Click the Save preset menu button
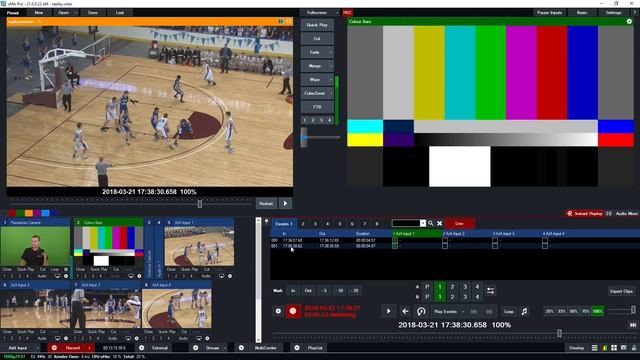The width and height of the screenshot is (640, 360). point(93,13)
